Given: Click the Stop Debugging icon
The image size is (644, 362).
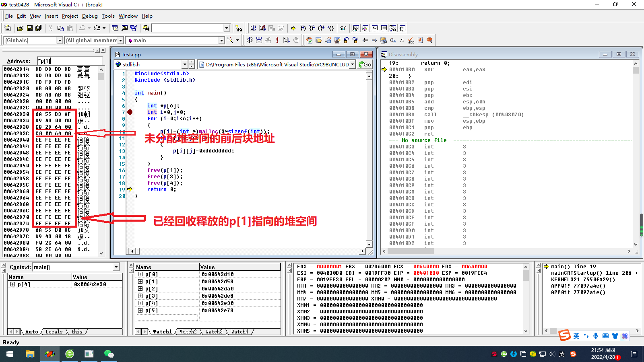Looking at the screenshot, I should click(x=262, y=28).
